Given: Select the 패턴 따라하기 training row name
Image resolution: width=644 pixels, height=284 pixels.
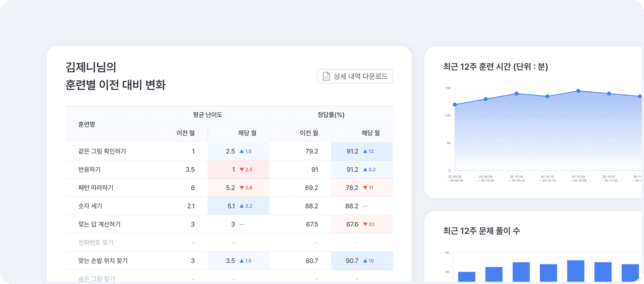Looking at the screenshot, I should coord(96,188).
